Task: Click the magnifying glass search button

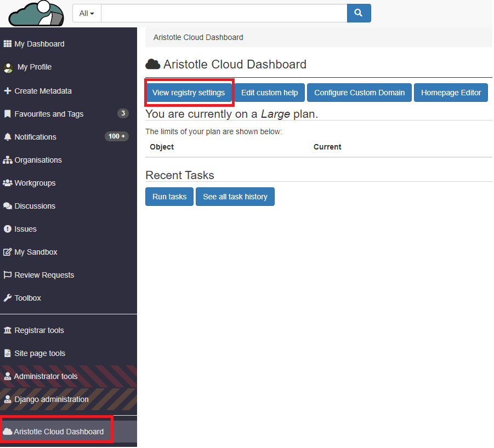Action: [x=359, y=13]
